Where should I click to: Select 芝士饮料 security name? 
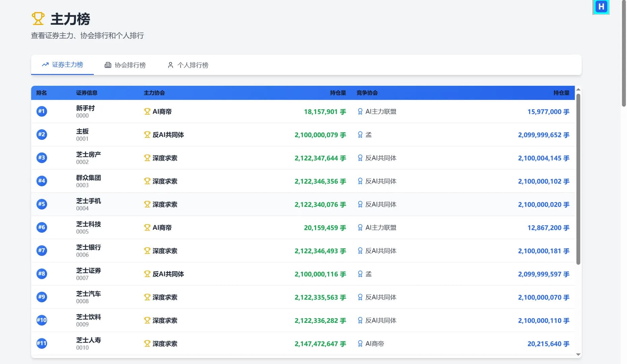(x=88, y=317)
